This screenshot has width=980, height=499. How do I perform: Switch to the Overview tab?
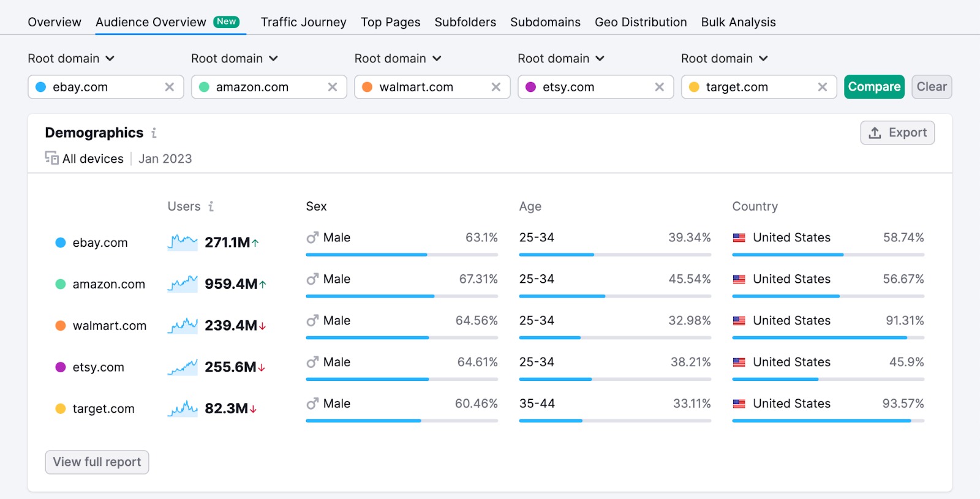tap(55, 22)
